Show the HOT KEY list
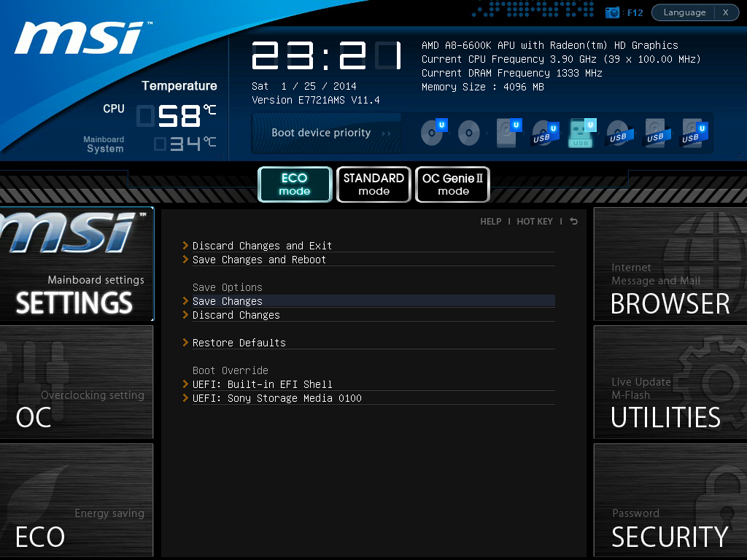Image resolution: width=747 pixels, height=560 pixels. coord(535,222)
